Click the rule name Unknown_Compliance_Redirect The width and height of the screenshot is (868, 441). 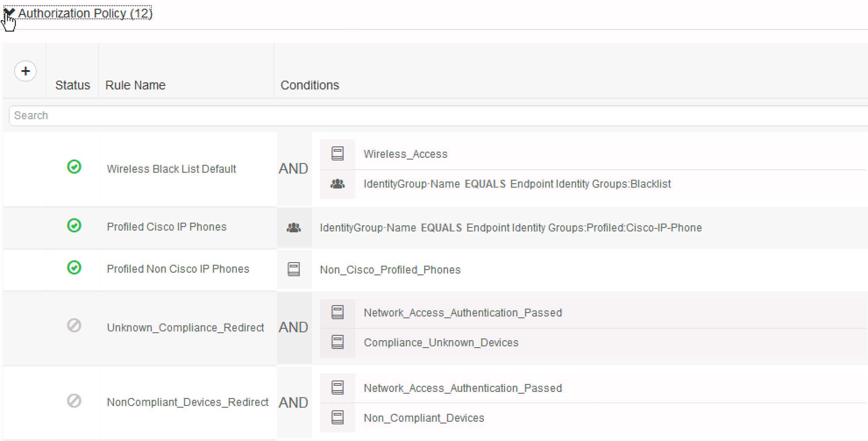point(186,327)
